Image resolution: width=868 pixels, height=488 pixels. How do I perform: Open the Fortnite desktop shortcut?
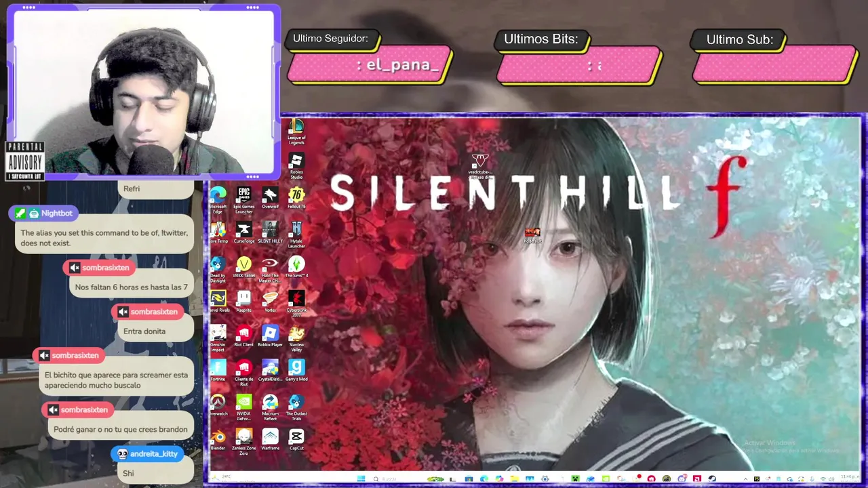coord(218,371)
